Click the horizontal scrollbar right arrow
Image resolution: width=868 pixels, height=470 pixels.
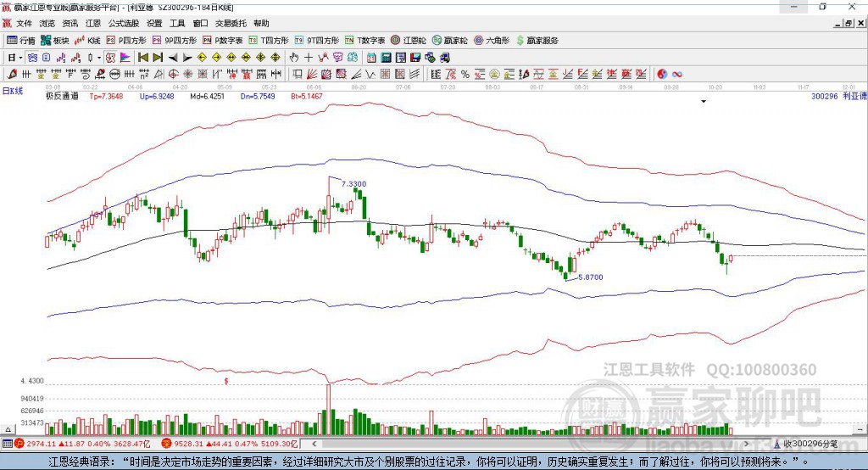click(x=746, y=444)
